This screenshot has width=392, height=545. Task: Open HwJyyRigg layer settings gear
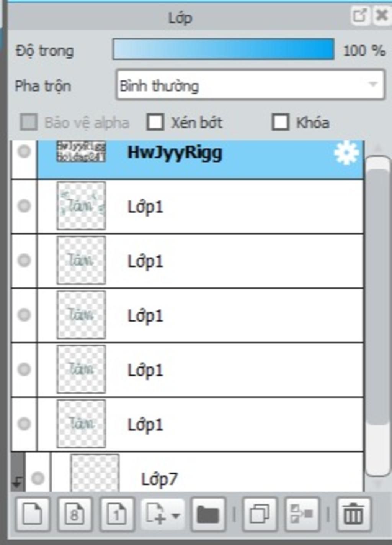(x=346, y=153)
